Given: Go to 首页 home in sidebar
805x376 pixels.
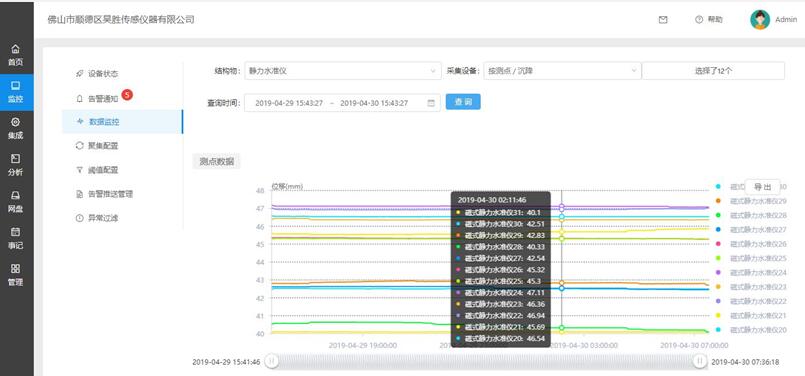Looking at the screenshot, I should pos(15,55).
